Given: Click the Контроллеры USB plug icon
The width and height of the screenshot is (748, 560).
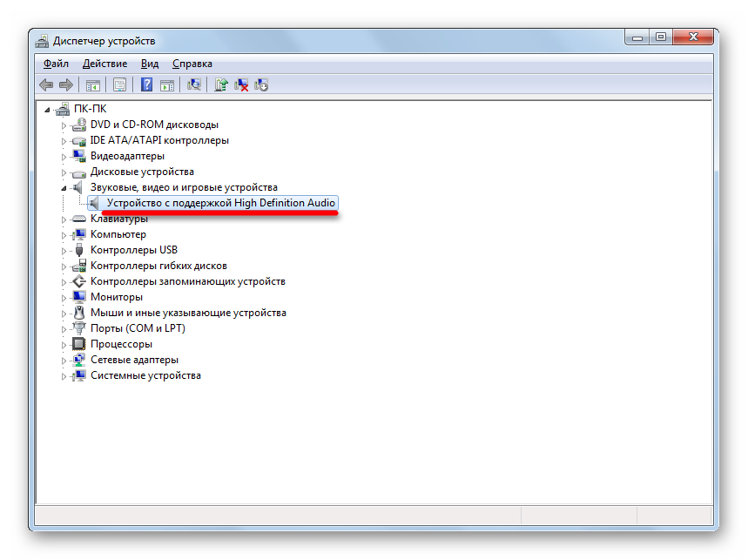Looking at the screenshot, I should click(79, 250).
